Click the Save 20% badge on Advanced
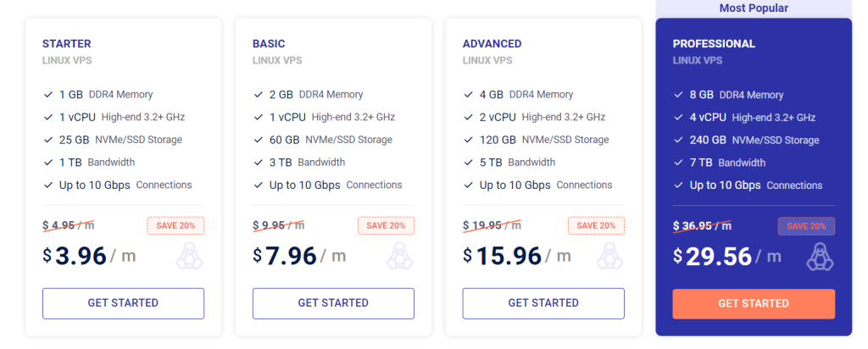This screenshot has height=349, width=868. pos(596,226)
